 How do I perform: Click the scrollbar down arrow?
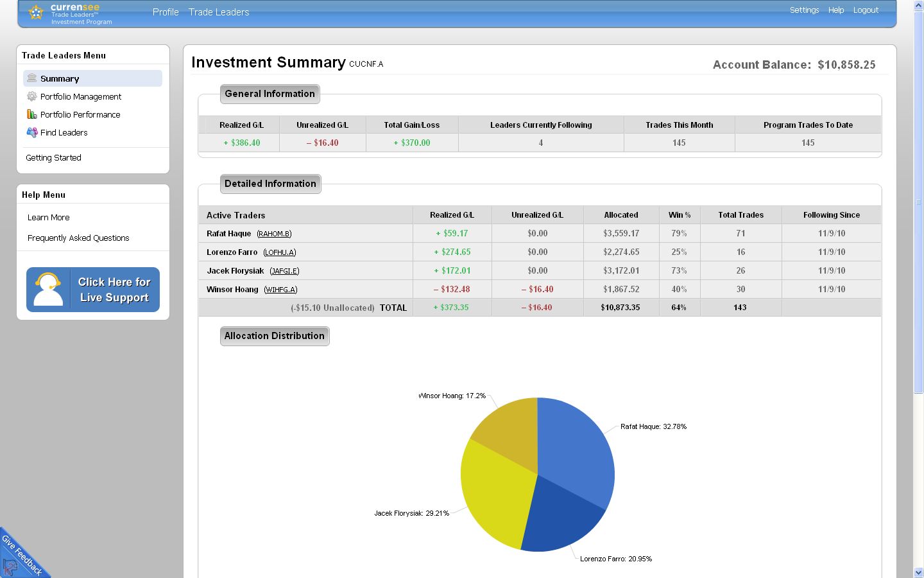[918, 572]
